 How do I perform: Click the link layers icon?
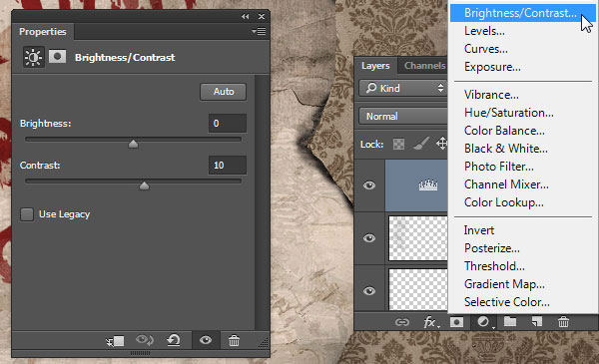click(402, 322)
